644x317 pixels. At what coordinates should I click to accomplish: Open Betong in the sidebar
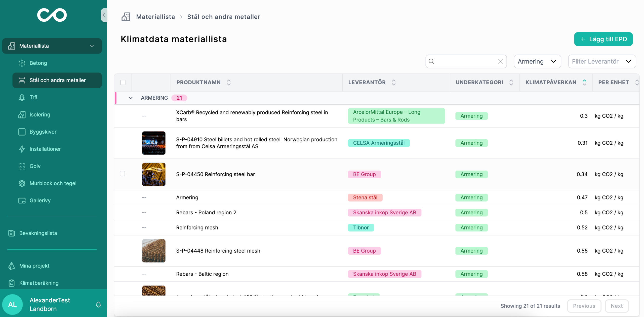pyautogui.click(x=38, y=63)
